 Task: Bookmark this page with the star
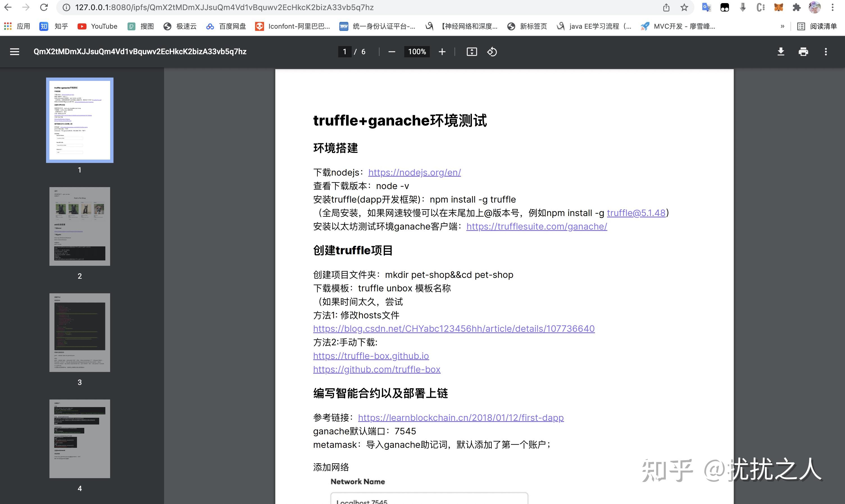click(684, 7)
